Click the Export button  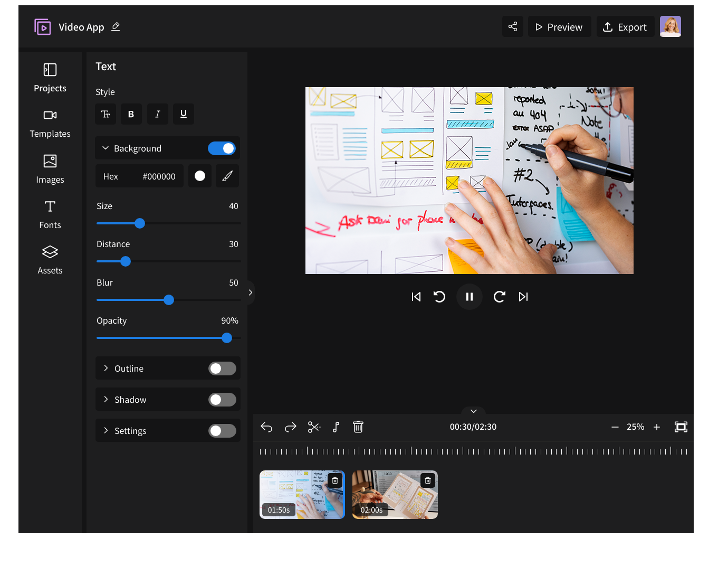625,27
